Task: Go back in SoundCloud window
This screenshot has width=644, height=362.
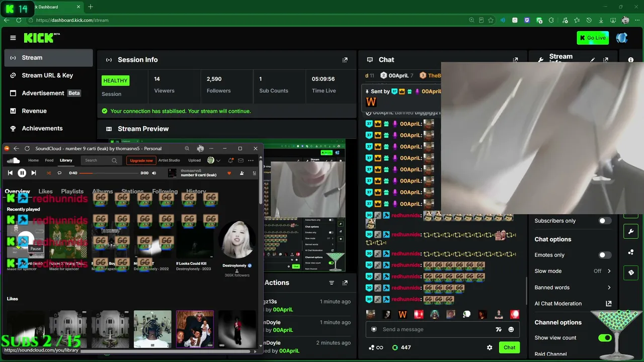Action: pos(16,148)
